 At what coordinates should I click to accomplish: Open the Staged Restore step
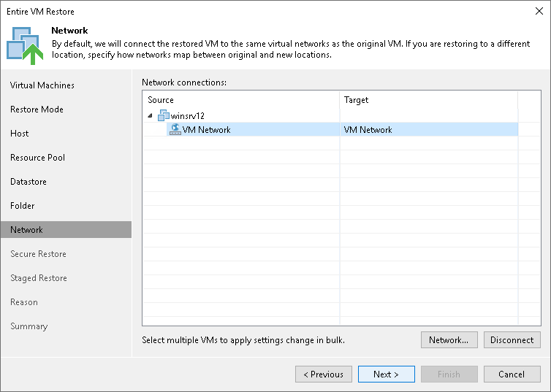(39, 278)
